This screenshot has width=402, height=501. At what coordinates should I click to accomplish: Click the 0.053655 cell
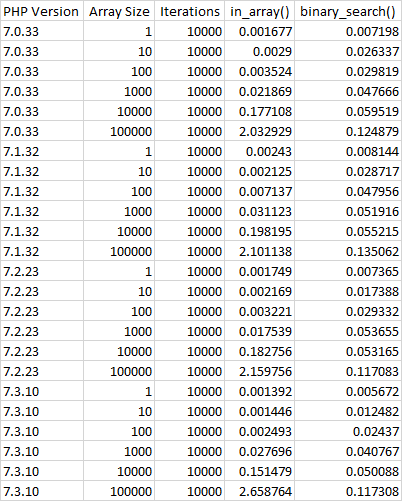348,331
